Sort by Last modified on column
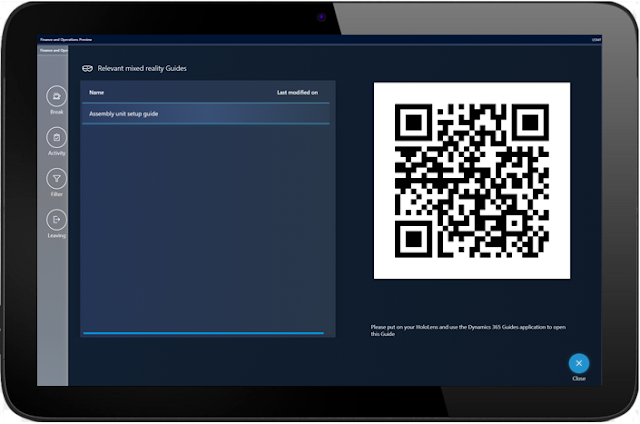This screenshot has width=640, height=424. (x=297, y=93)
